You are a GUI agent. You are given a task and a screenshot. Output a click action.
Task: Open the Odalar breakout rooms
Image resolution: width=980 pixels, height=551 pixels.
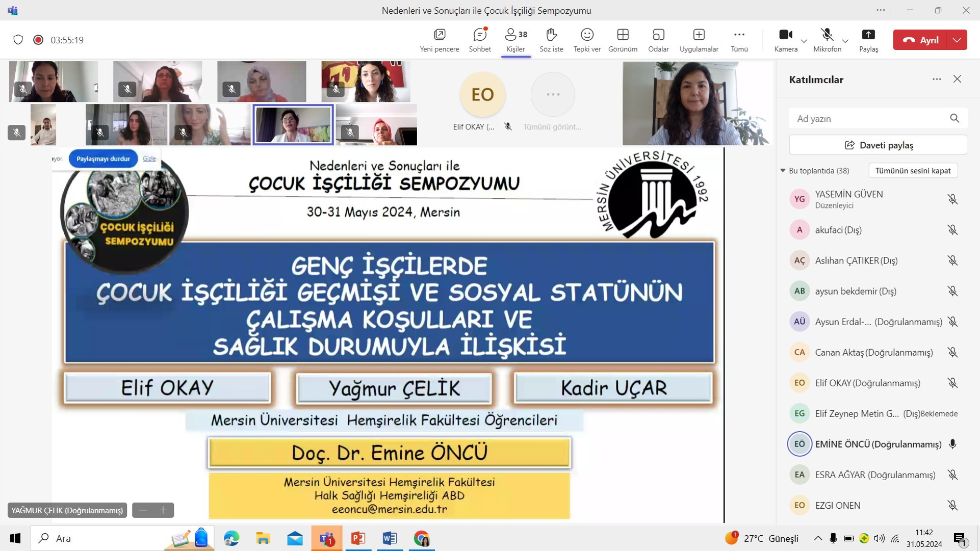658,40
